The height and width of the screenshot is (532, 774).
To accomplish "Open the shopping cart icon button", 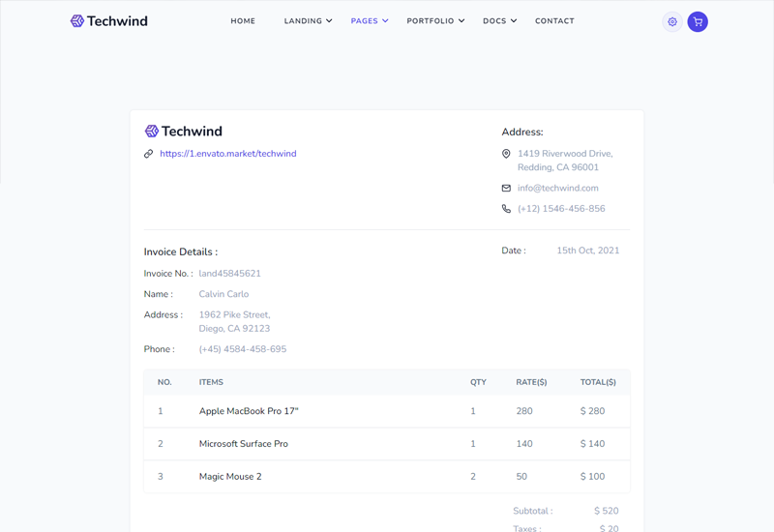I will [698, 21].
